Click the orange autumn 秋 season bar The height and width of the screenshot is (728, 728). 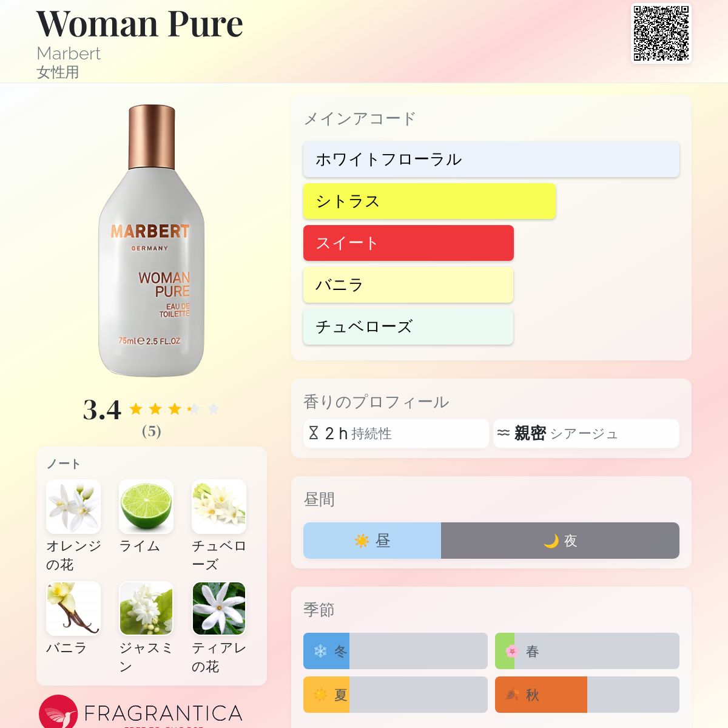[x=541, y=695]
